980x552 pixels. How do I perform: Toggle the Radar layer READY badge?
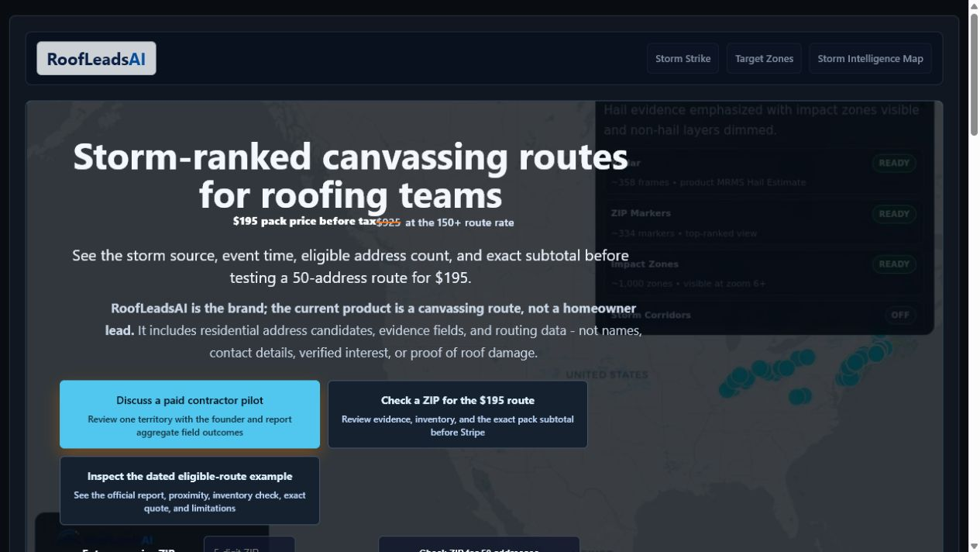pos(894,163)
